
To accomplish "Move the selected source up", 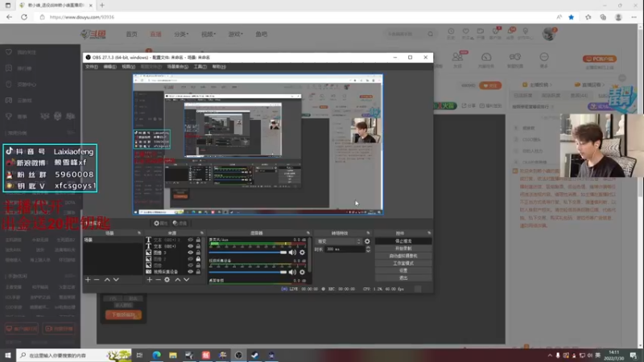I will click(x=177, y=279).
